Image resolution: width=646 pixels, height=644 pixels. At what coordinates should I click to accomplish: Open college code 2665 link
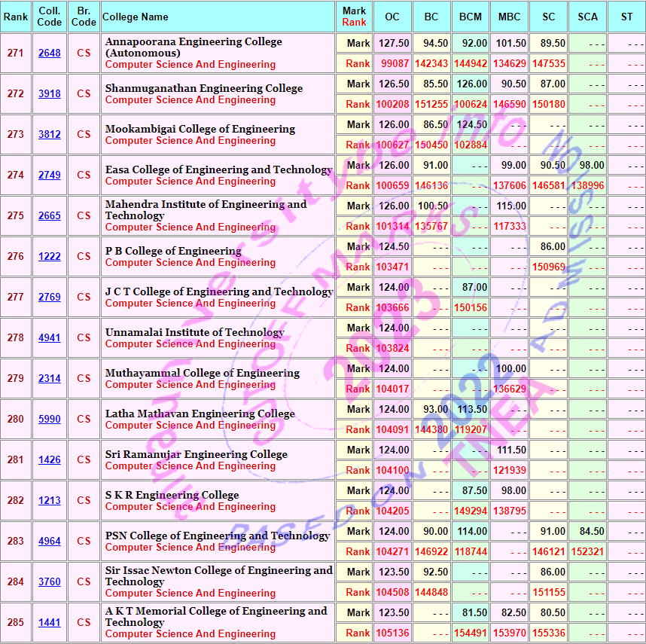[50, 216]
